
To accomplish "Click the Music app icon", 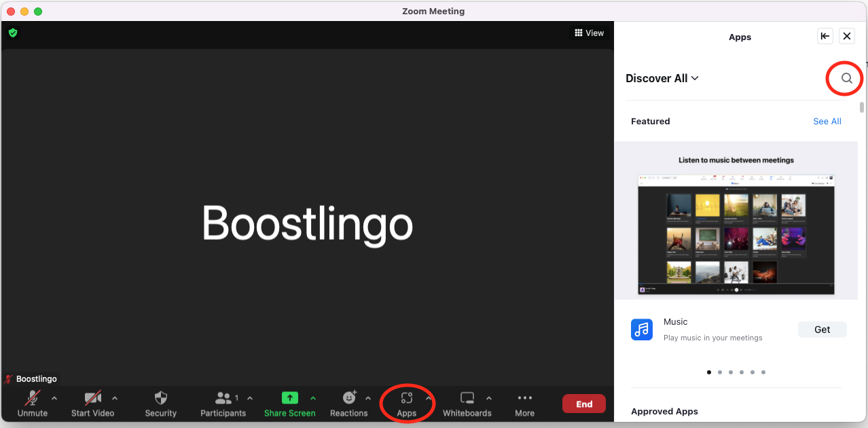I will (x=642, y=329).
